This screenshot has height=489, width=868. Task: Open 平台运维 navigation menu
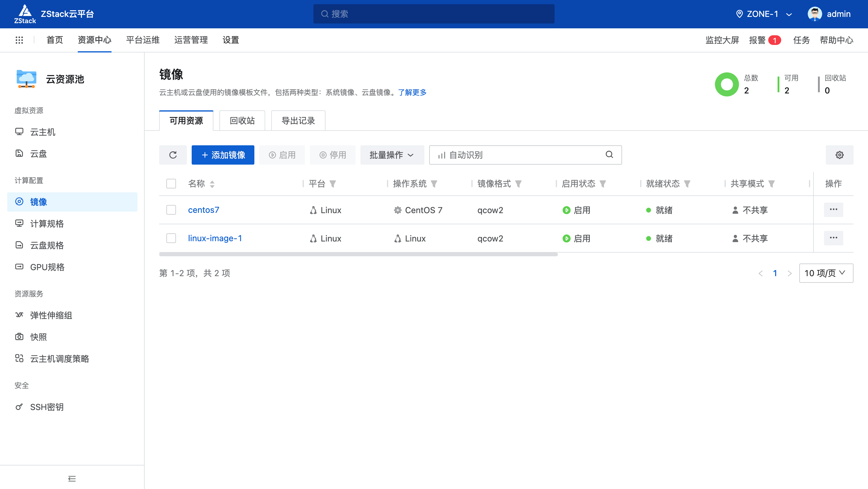tap(143, 40)
